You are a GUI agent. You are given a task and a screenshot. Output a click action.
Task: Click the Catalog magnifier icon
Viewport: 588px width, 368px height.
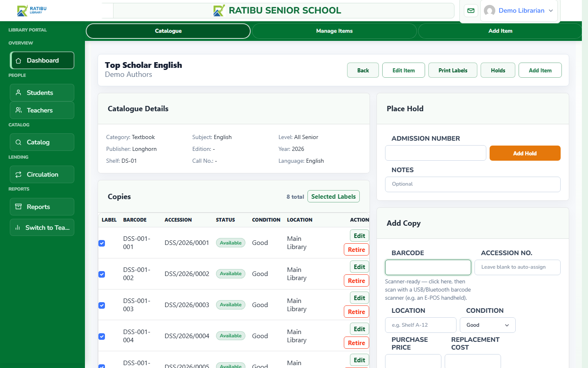pos(18,142)
